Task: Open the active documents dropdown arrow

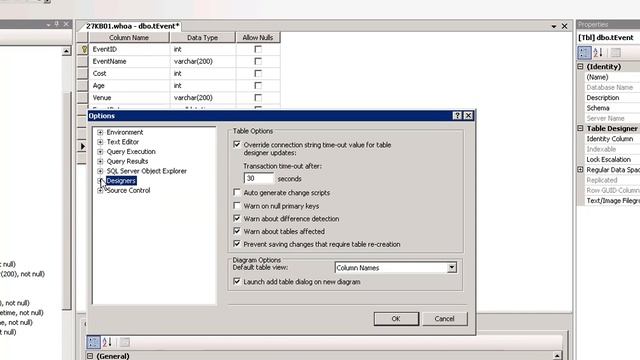Action: pyautogui.click(x=554, y=27)
